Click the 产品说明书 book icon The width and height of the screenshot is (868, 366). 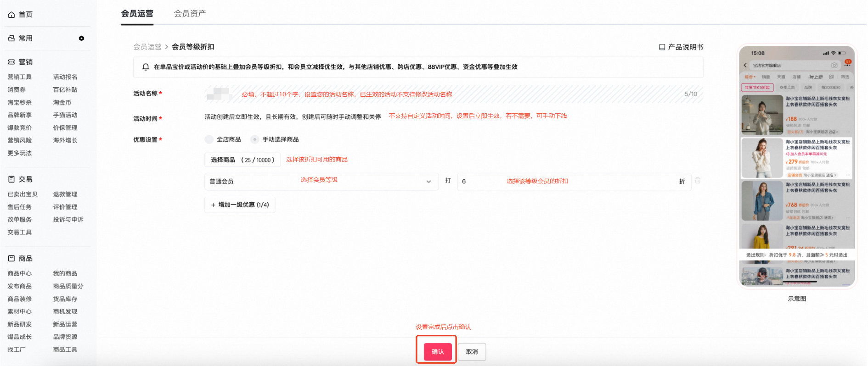click(662, 47)
